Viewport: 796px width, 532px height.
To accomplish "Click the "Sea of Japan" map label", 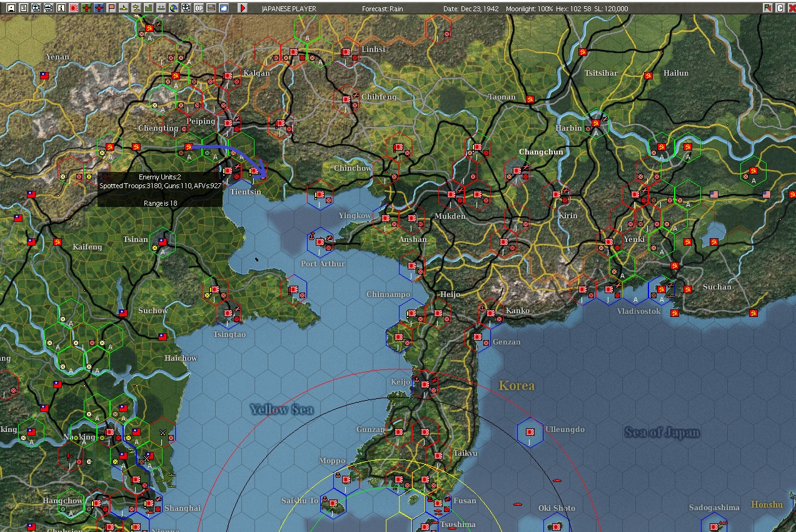I will (662, 432).
